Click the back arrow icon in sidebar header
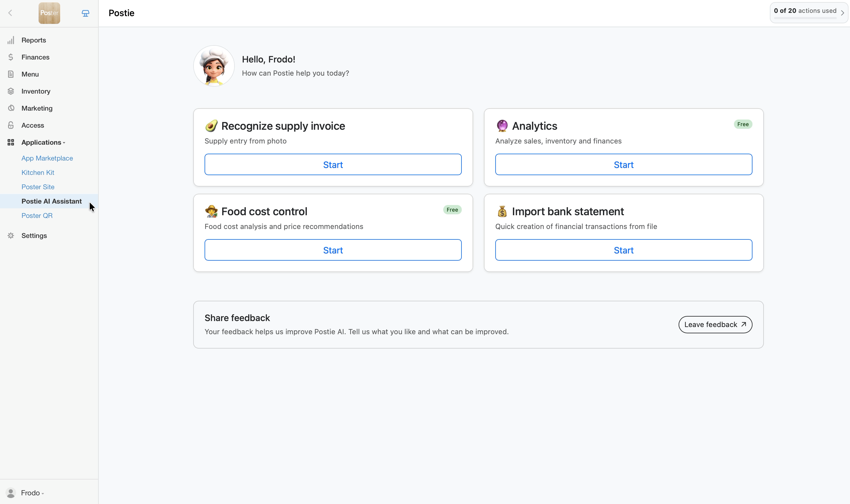This screenshot has height=504, width=850. 10,13
